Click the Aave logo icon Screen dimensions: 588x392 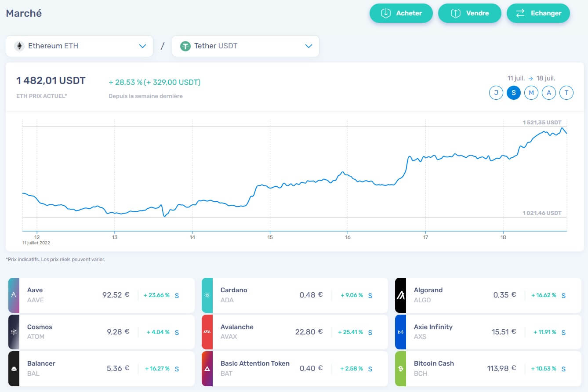click(14, 295)
